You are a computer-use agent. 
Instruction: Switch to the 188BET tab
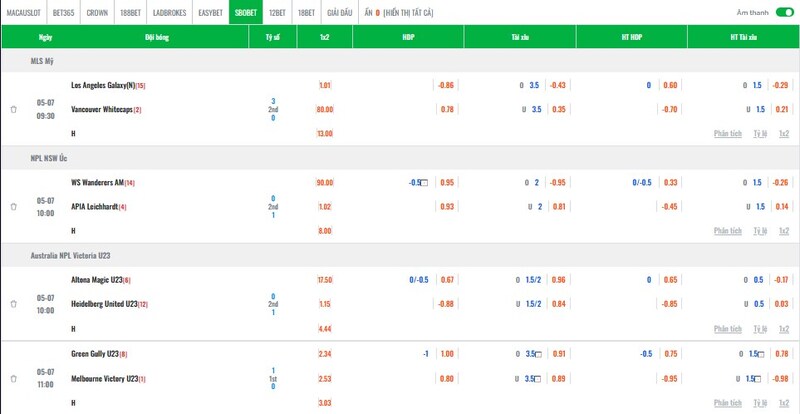[131, 13]
